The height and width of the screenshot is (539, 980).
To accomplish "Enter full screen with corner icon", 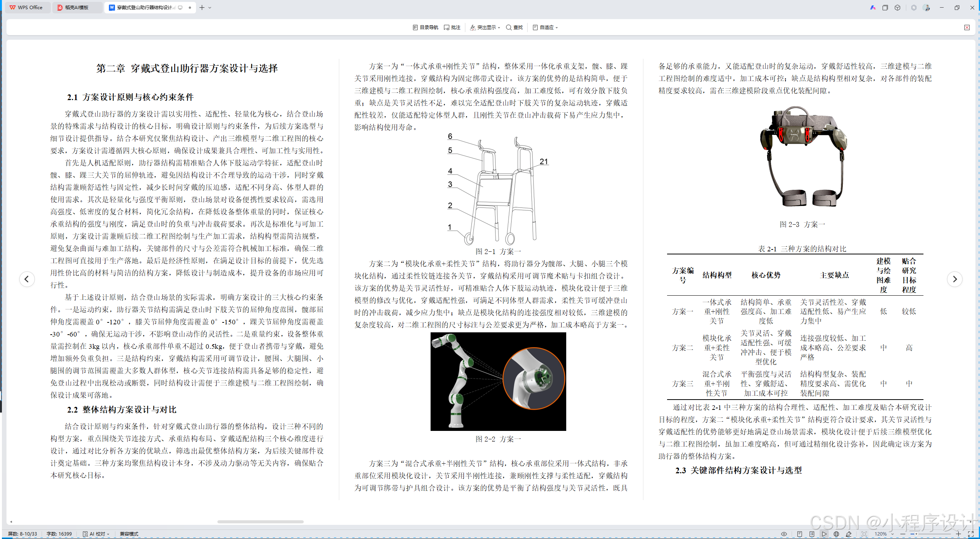I will click(971, 534).
